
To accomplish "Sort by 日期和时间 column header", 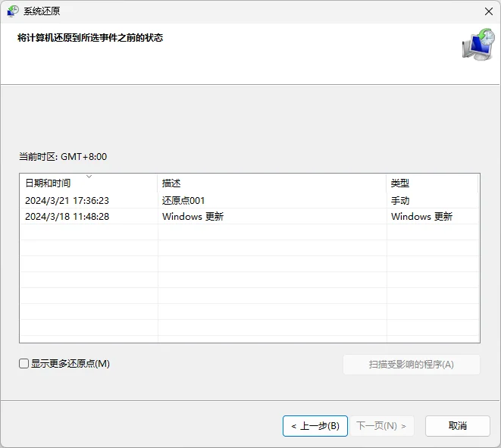I will 89,183.
